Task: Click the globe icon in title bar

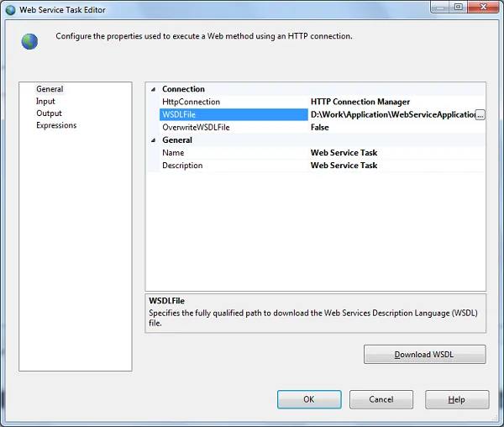Action: pyautogui.click(x=10, y=10)
